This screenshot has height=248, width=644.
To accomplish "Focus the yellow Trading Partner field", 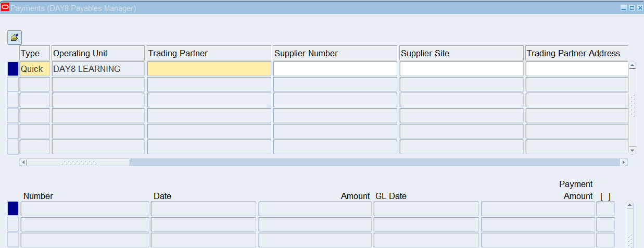I will point(209,69).
